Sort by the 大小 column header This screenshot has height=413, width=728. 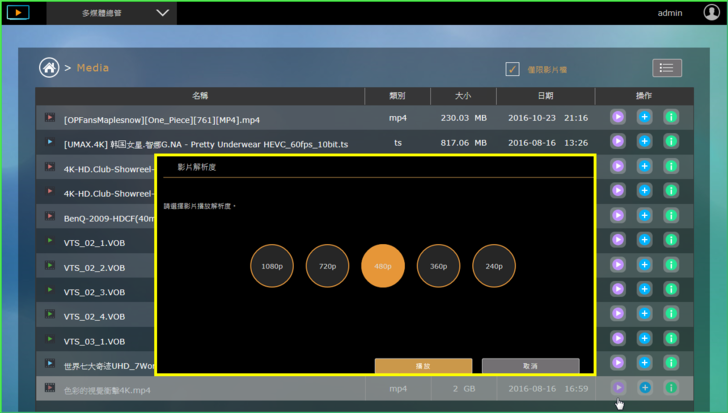tap(463, 96)
